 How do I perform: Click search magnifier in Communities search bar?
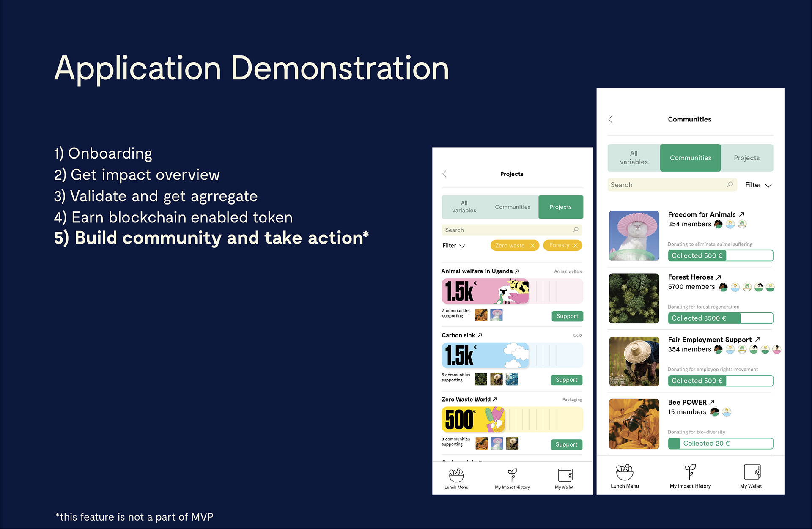[x=730, y=185]
